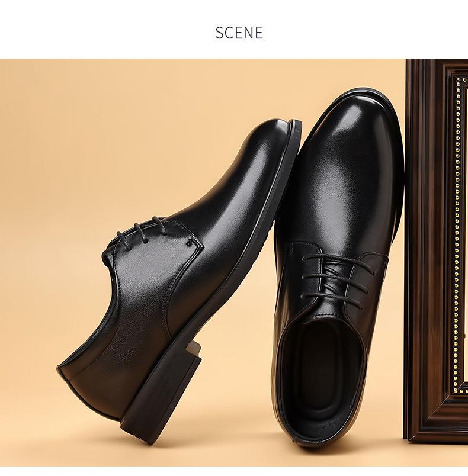The height and width of the screenshot is (476, 468).
Task: Click the gold beaded trim on the frame
Action: point(457,234)
